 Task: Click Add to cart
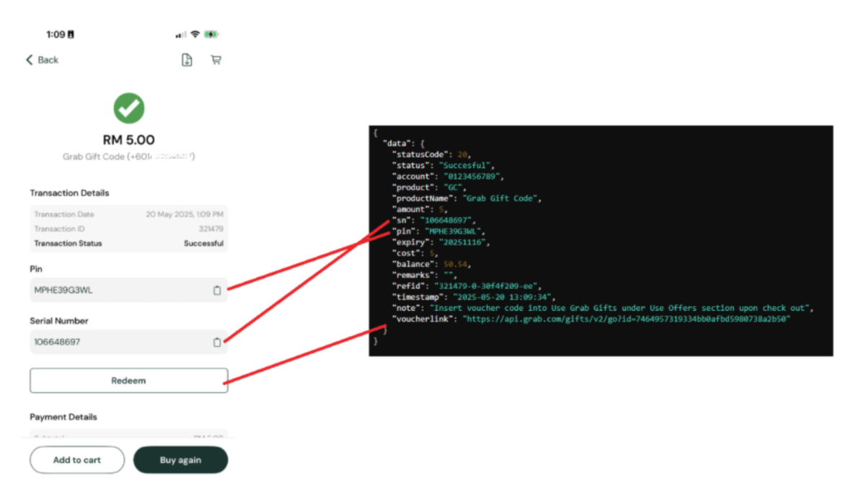tap(76, 460)
